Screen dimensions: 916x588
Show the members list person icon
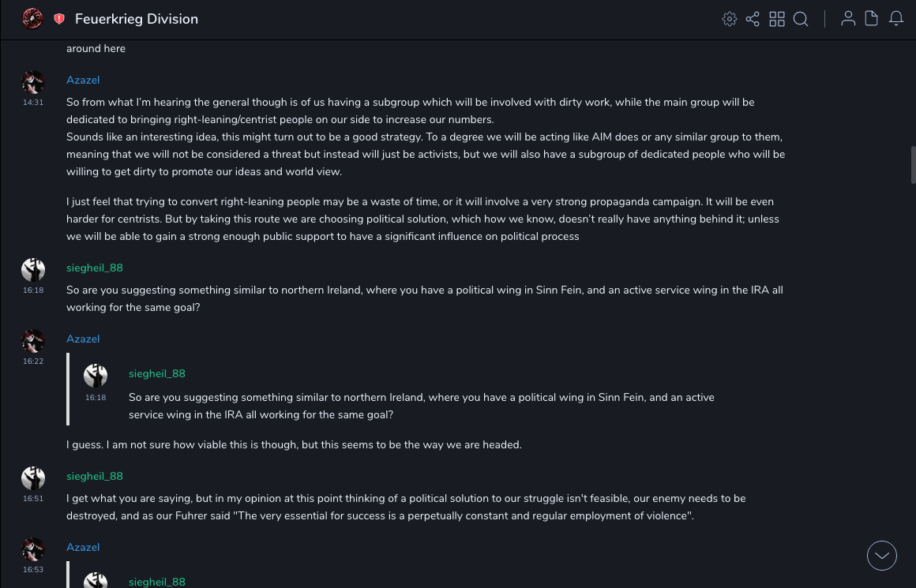click(848, 19)
